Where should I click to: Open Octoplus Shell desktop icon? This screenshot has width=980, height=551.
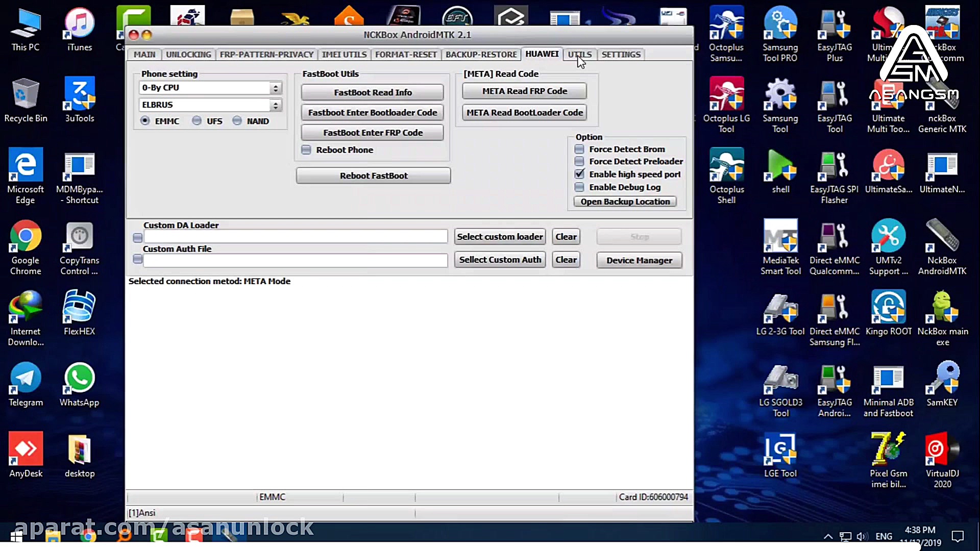726,176
